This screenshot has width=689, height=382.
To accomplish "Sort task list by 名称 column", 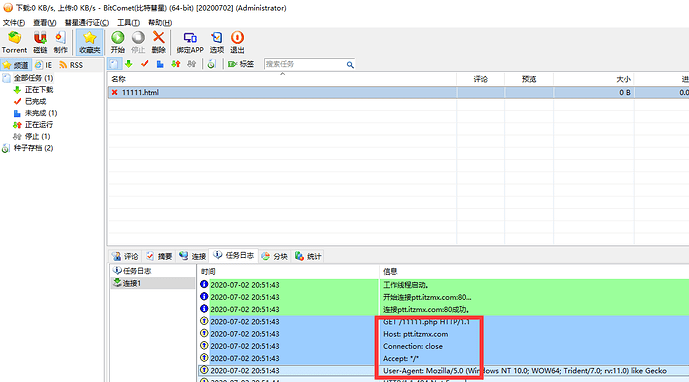I will coord(282,79).
